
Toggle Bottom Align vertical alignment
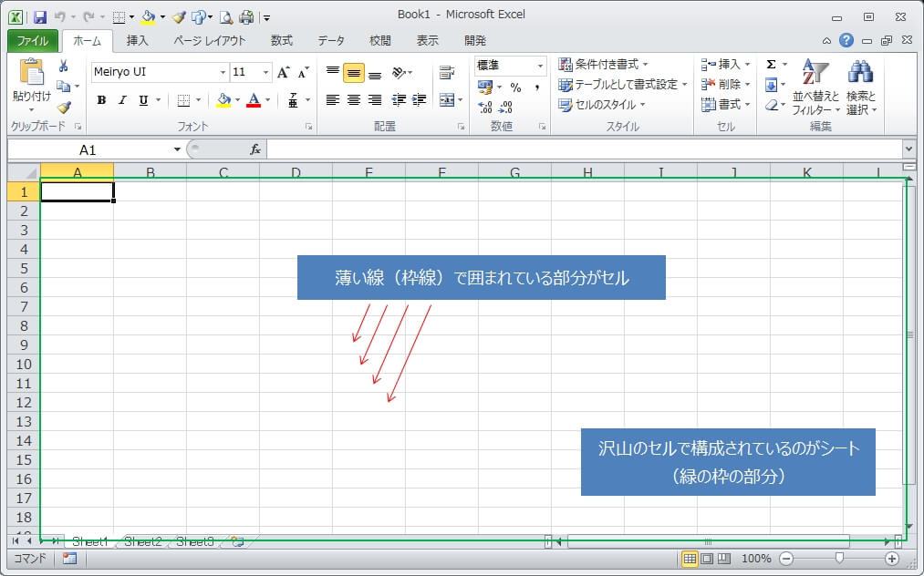click(x=375, y=74)
